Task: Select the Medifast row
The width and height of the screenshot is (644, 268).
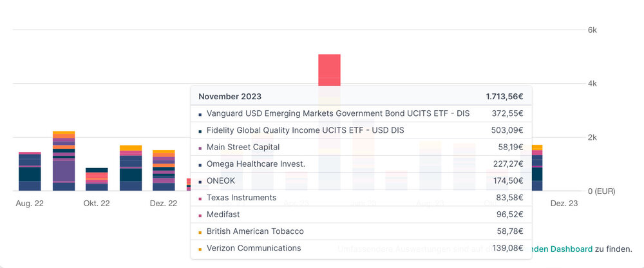Action: [x=223, y=215]
